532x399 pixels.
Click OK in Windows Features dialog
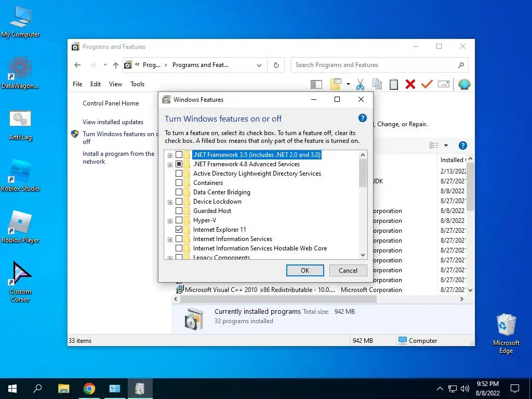point(305,270)
